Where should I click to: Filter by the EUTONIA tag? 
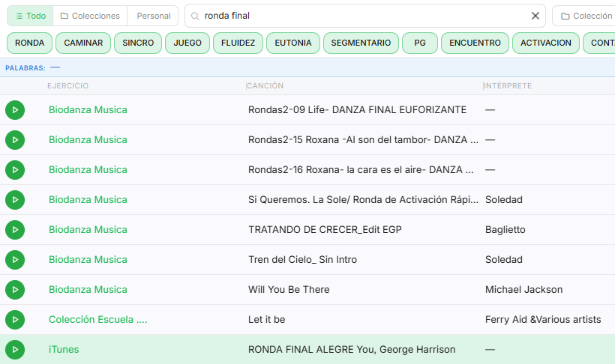(293, 43)
